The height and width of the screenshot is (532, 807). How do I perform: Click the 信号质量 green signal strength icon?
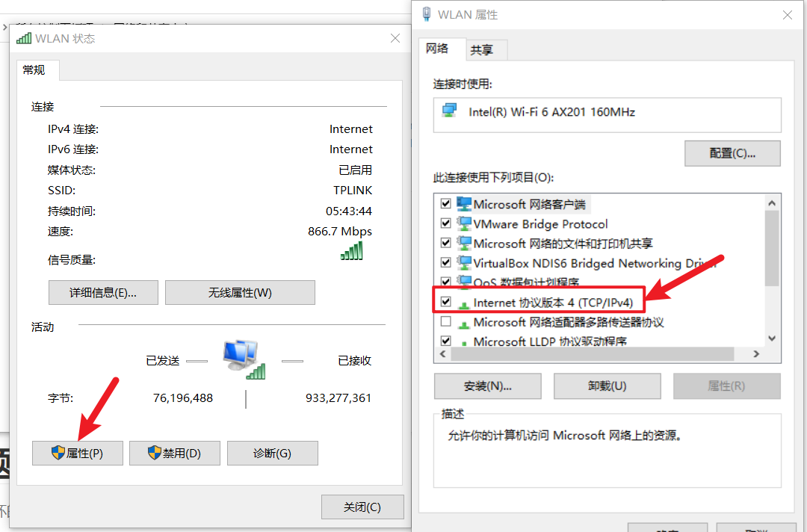point(351,250)
